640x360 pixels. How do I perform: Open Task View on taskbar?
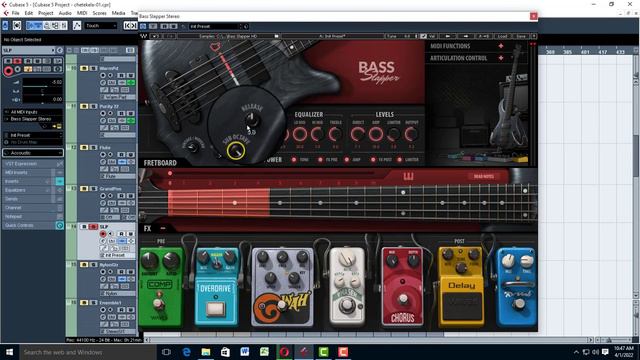166,352
